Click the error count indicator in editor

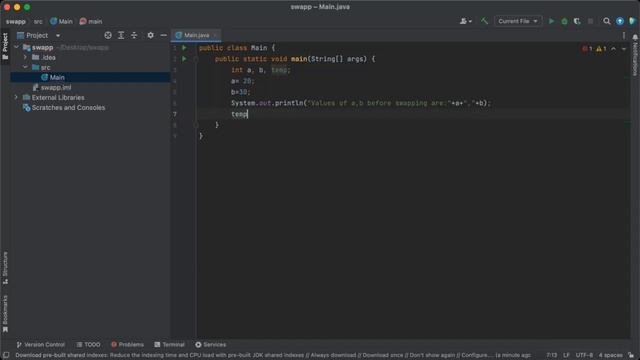587,49
